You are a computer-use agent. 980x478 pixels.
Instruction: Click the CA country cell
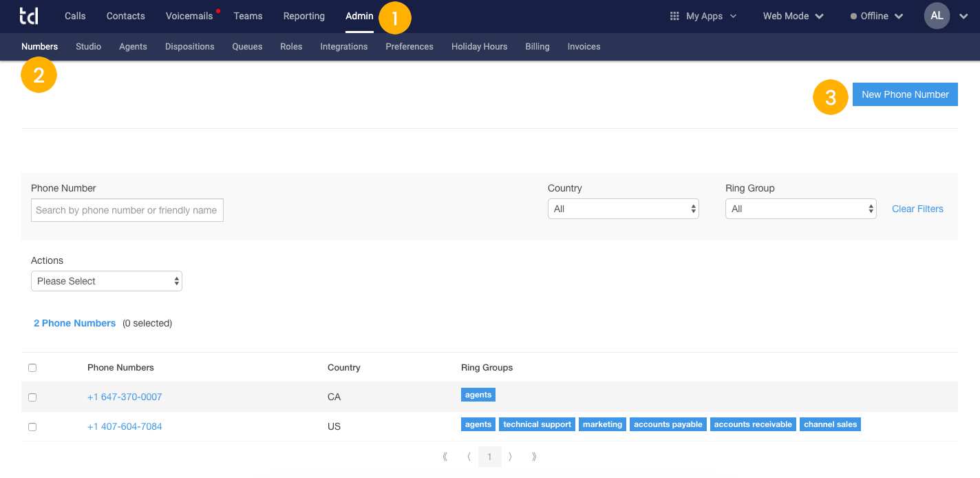[334, 397]
